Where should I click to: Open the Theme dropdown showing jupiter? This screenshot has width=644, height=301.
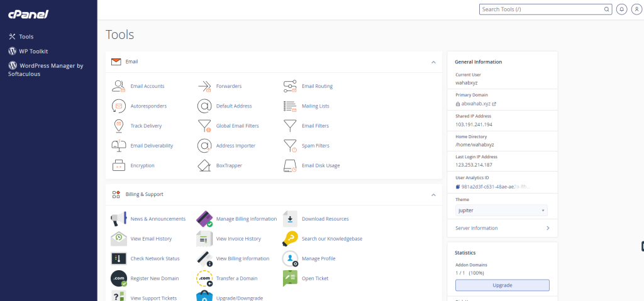[501, 211]
